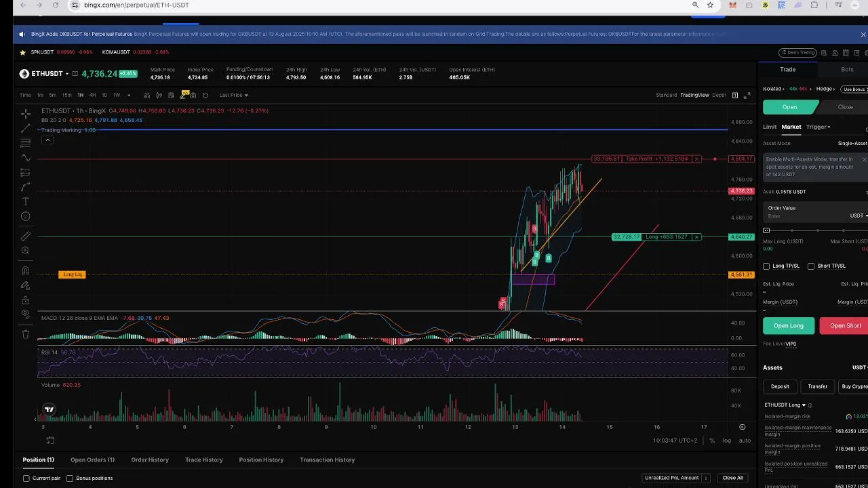868x488 pixels.
Task: Click the chart layout square icon
Action: tap(735, 95)
